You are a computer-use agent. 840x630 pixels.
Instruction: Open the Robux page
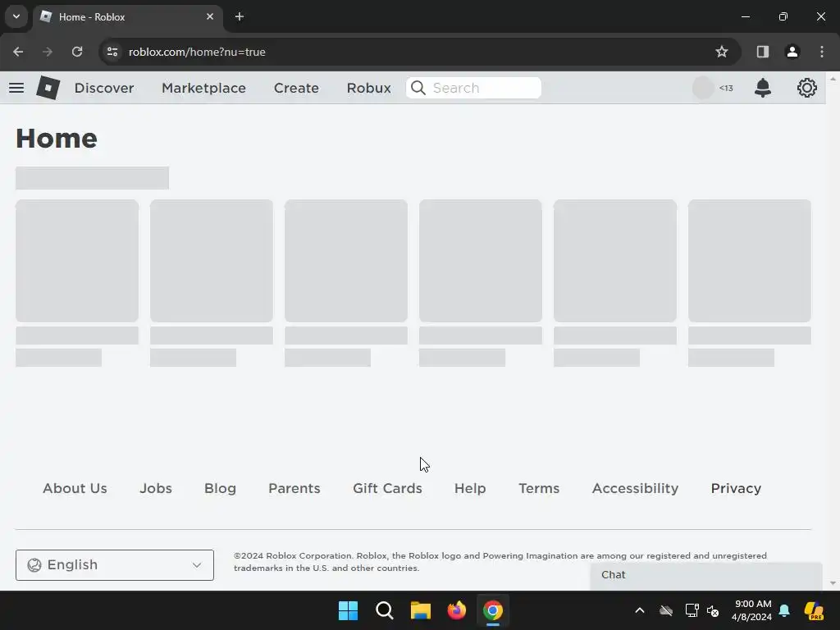point(368,88)
